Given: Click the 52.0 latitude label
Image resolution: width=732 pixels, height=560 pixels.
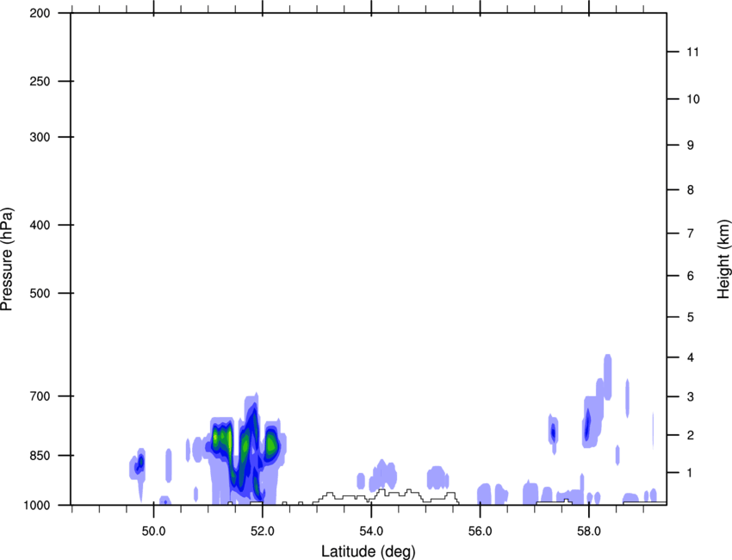Looking at the screenshot, I should click(263, 532).
